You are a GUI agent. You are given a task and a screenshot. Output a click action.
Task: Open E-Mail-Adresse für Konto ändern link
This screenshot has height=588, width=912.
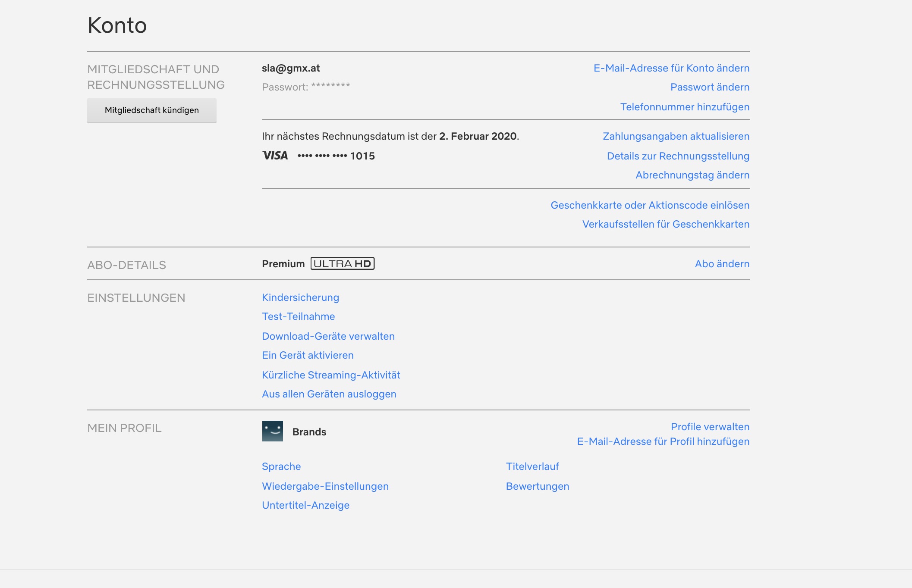(x=671, y=68)
